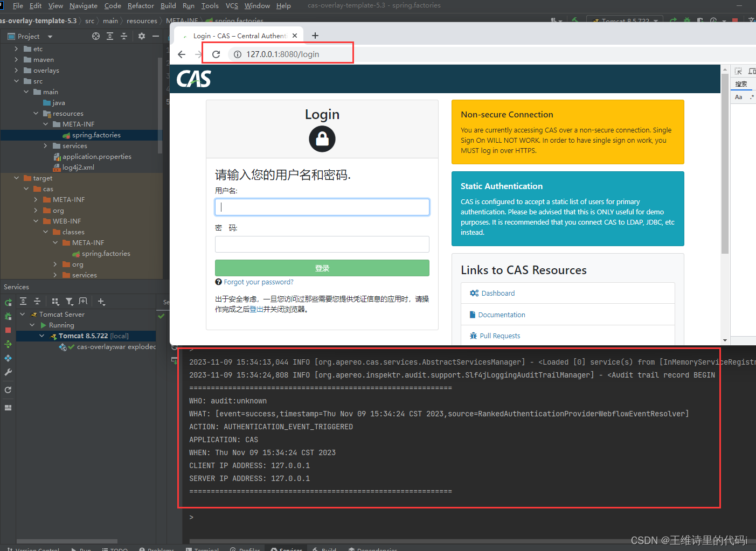Click the 用户名 username input field

[322, 207]
